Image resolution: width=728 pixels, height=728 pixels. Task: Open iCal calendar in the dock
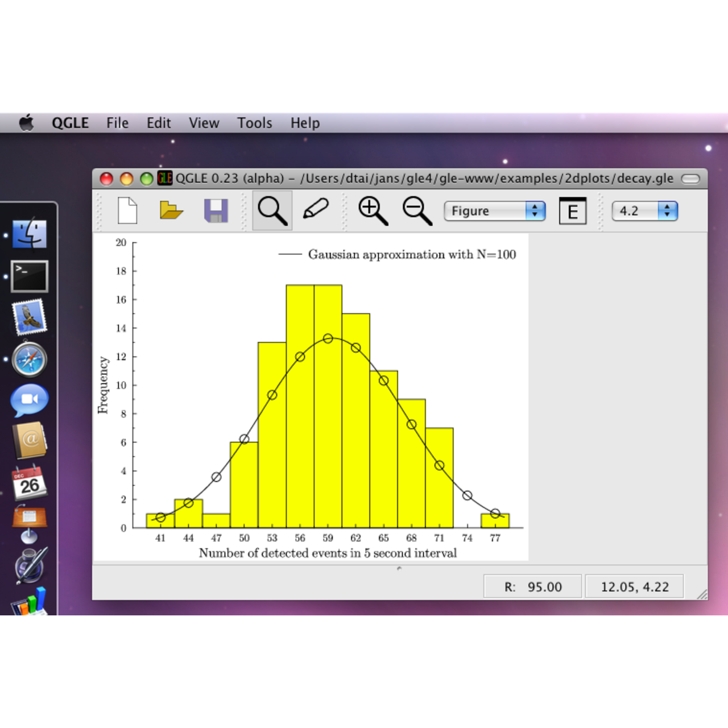(30, 483)
